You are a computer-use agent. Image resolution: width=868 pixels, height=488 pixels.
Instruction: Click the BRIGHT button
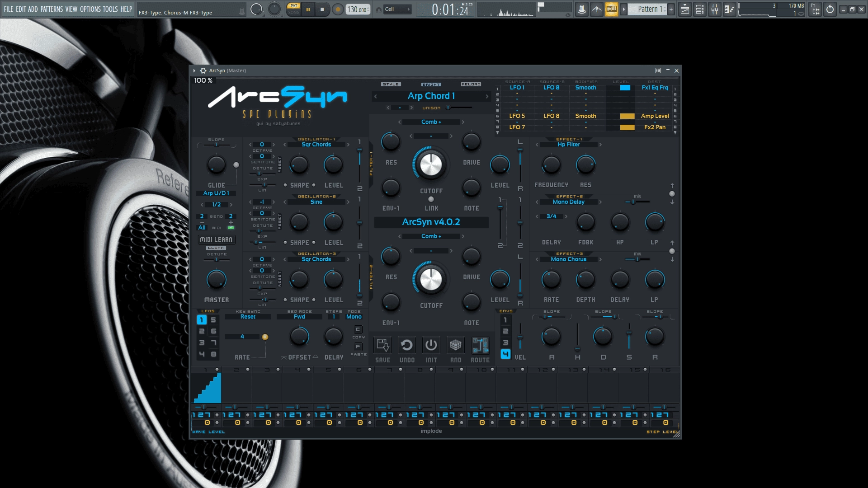click(x=431, y=84)
